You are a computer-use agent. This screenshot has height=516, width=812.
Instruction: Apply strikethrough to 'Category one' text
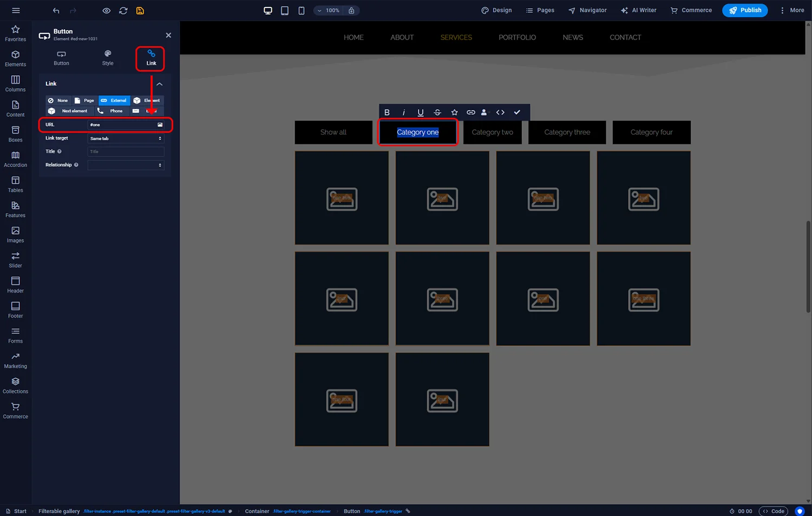pos(437,112)
